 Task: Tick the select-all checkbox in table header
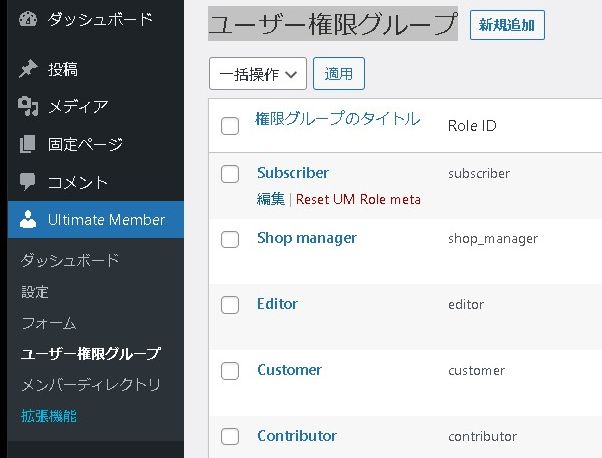click(230, 126)
